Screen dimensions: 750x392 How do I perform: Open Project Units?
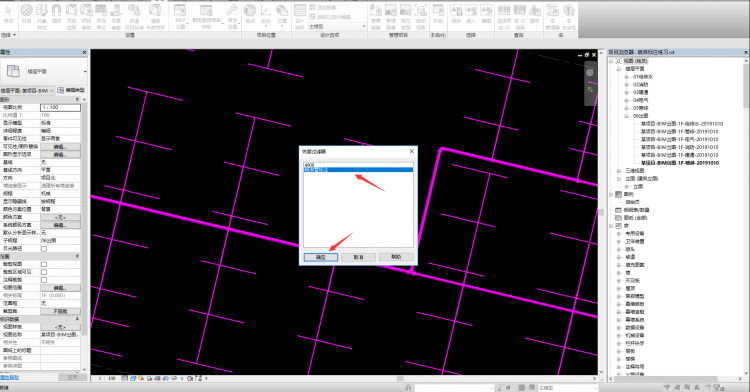tap(101, 16)
